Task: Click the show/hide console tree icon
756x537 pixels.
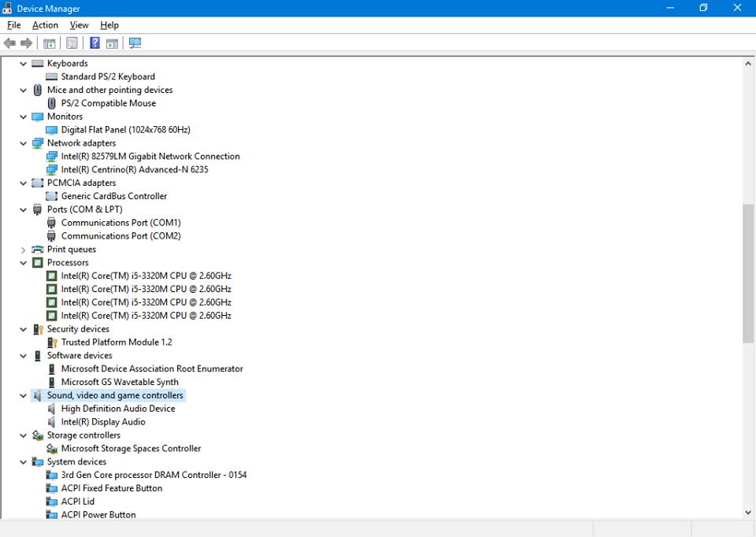Action: 49,43
